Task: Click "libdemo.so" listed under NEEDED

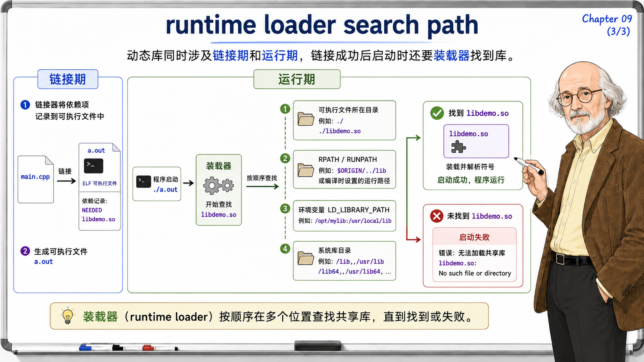Action: pos(99,219)
